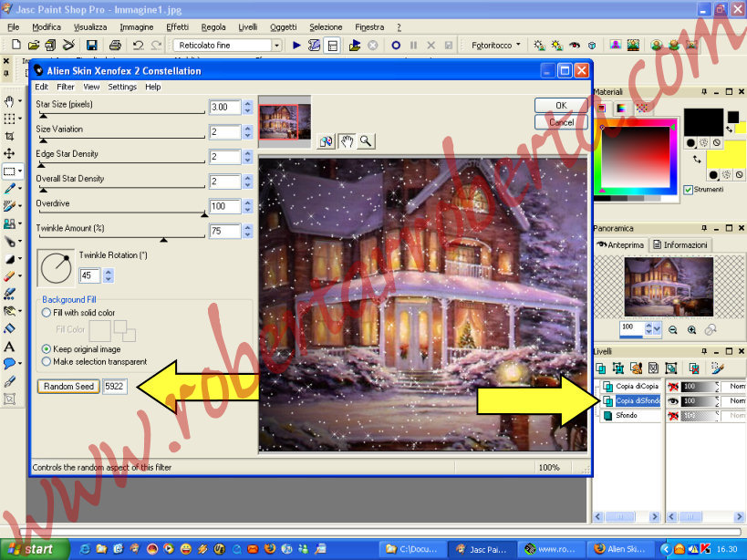Adjust the Twinkle Rotation spinner arrows
747x560 pixels.
[x=109, y=275]
